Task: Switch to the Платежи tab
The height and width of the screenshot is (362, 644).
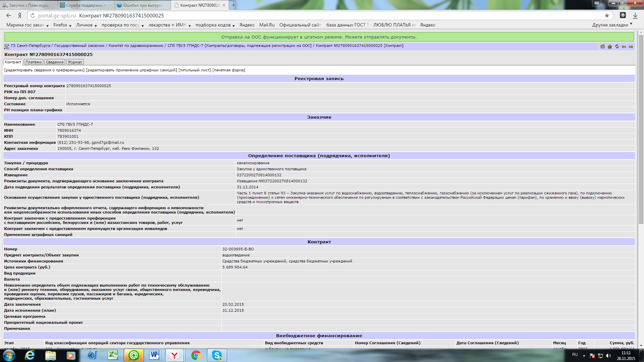Action: tap(34, 62)
